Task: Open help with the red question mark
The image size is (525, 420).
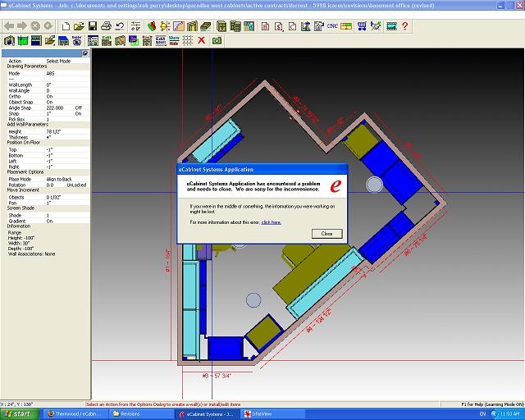Action: pyautogui.click(x=405, y=26)
